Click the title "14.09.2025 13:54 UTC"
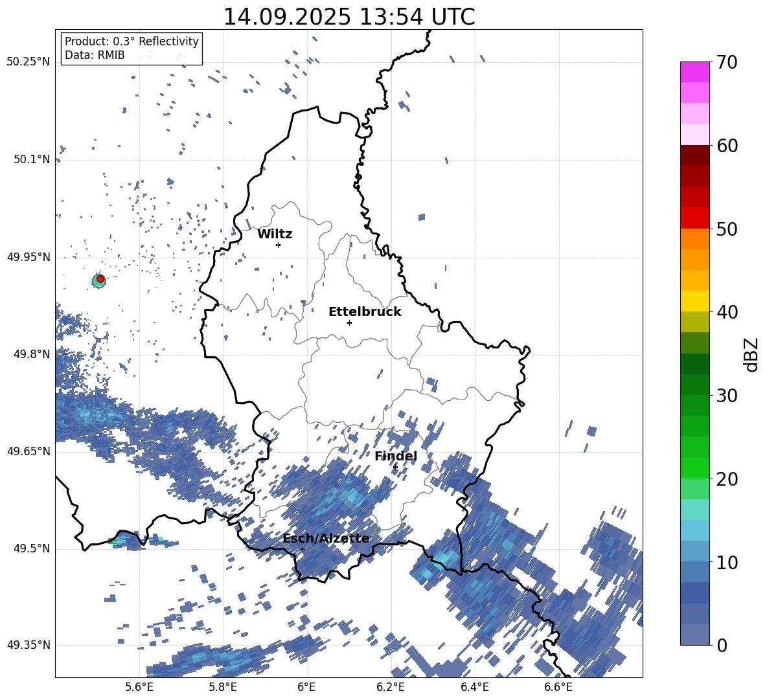767x700 pixels. tap(349, 17)
